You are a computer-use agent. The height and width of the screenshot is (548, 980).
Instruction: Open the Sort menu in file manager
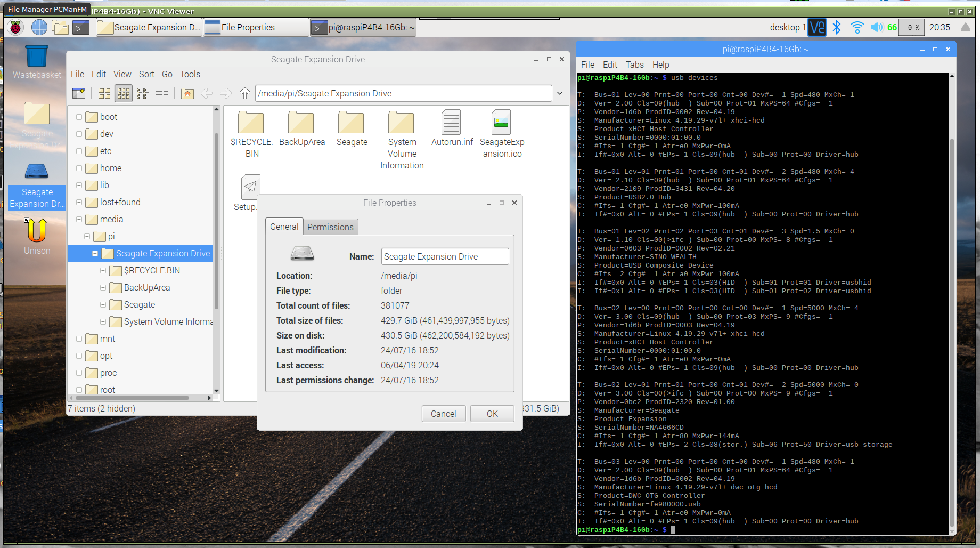pos(146,74)
